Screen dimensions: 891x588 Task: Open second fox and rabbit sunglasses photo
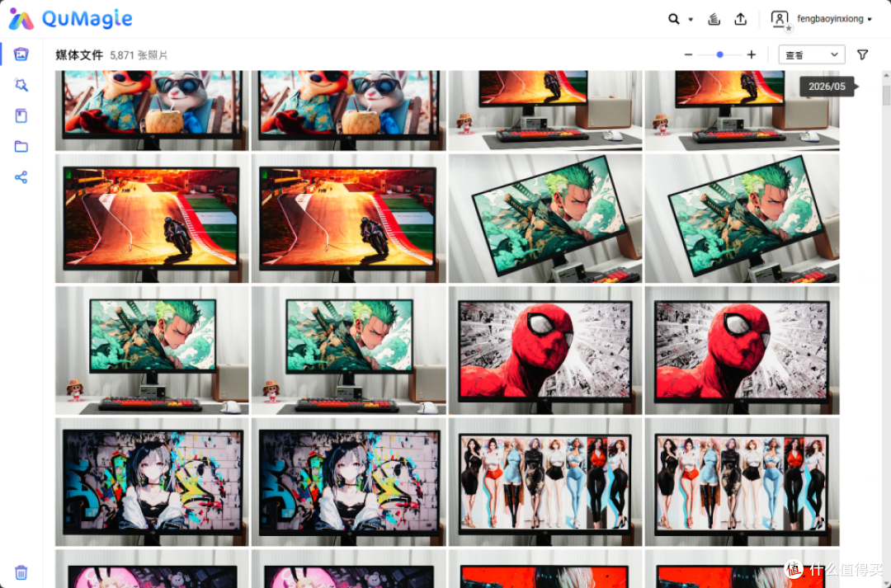pyautogui.click(x=348, y=111)
